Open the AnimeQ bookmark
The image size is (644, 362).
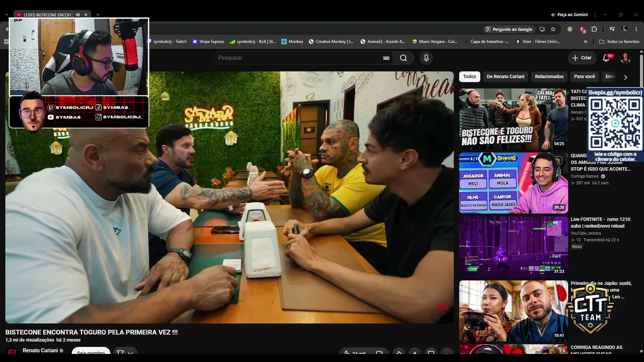[382, 42]
